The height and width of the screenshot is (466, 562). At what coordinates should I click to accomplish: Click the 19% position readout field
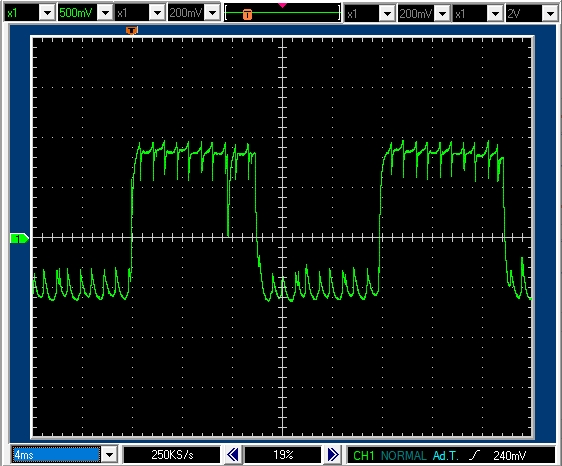click(283, 455)
